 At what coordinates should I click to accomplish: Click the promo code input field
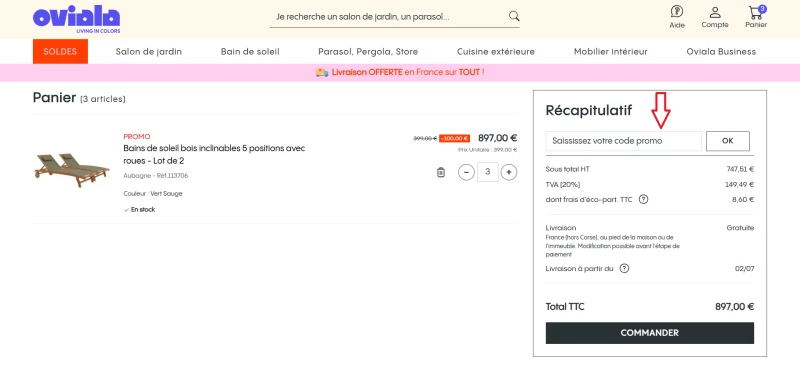623,141
